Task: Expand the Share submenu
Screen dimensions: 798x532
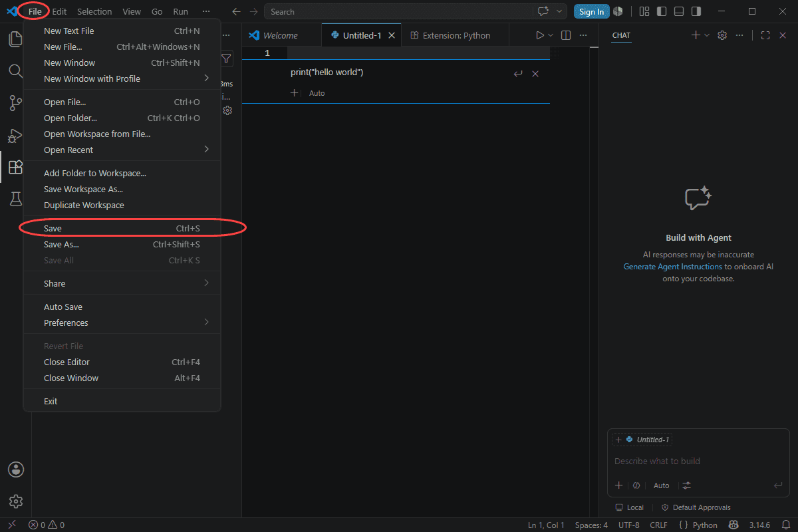Action: 122,283
